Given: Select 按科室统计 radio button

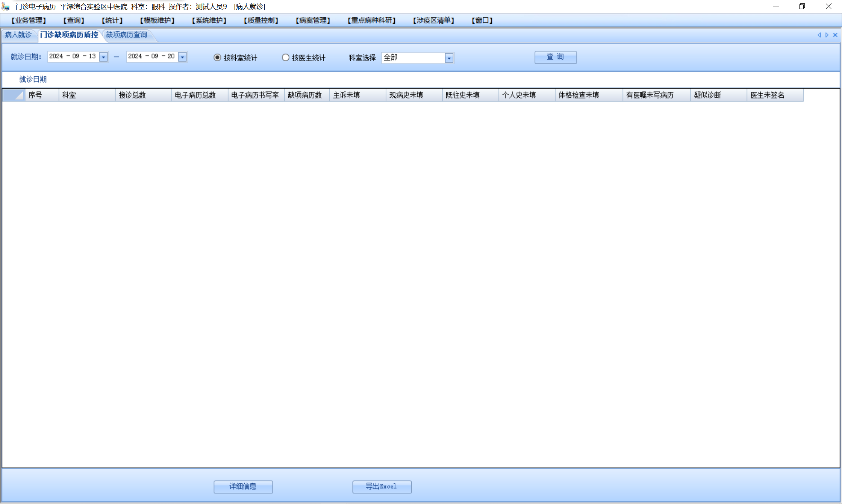Looking at the screenshot, I should tap(217, 58).
